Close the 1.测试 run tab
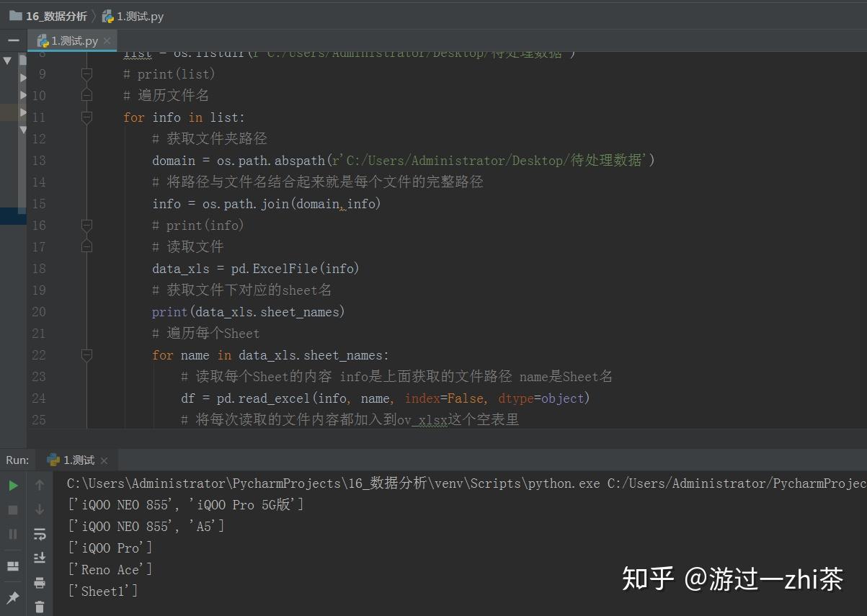Screen dimensions: 867x616 tap(104, 460)
